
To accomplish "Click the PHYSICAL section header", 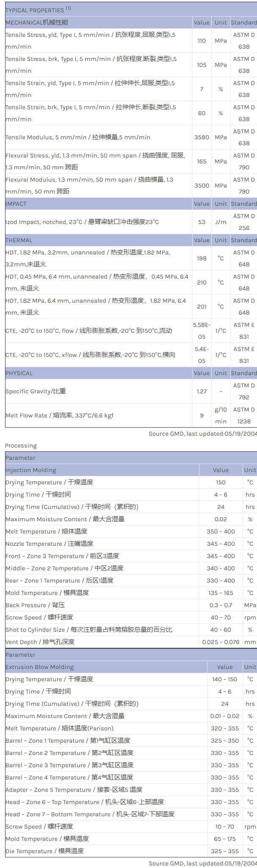I will tap(19, 373).
